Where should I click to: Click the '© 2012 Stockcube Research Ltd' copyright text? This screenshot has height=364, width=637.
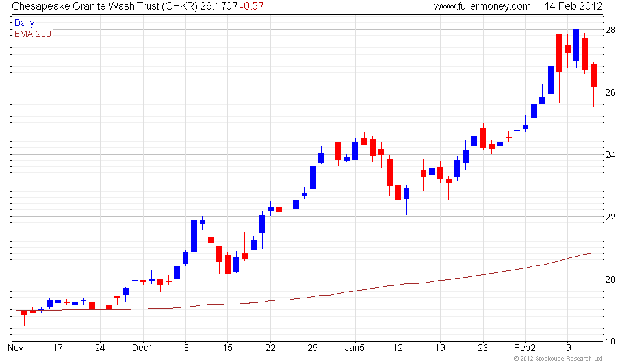(x=558, y=359)
